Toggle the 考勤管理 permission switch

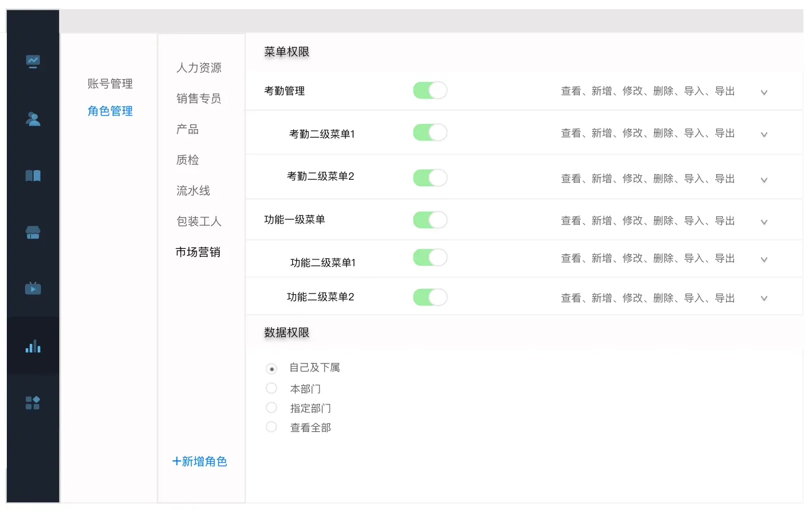pos(430,90)
